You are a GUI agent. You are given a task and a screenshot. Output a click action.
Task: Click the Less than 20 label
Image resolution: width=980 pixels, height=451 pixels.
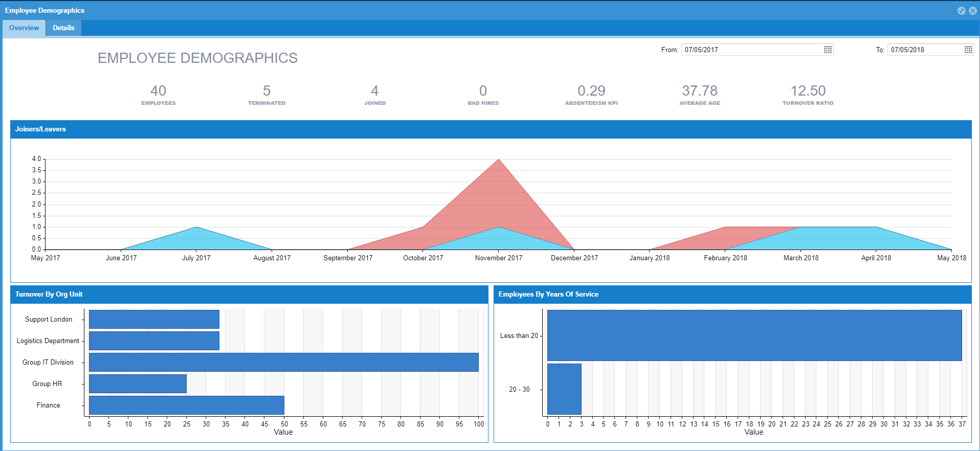(x=519, y=336)
